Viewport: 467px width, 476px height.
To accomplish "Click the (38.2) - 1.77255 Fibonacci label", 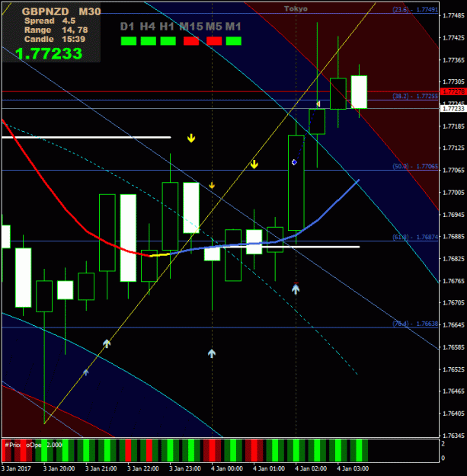I will (x=415, y=96).
